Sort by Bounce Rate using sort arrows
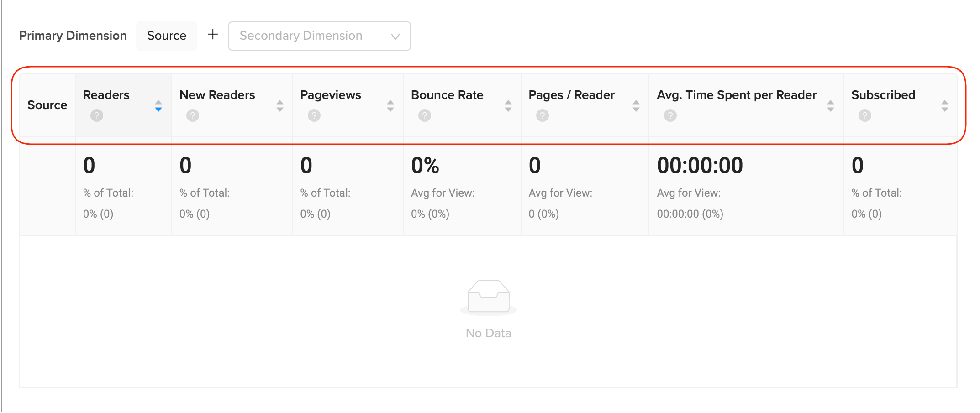980x413 pixels. (x=508, y=106)
